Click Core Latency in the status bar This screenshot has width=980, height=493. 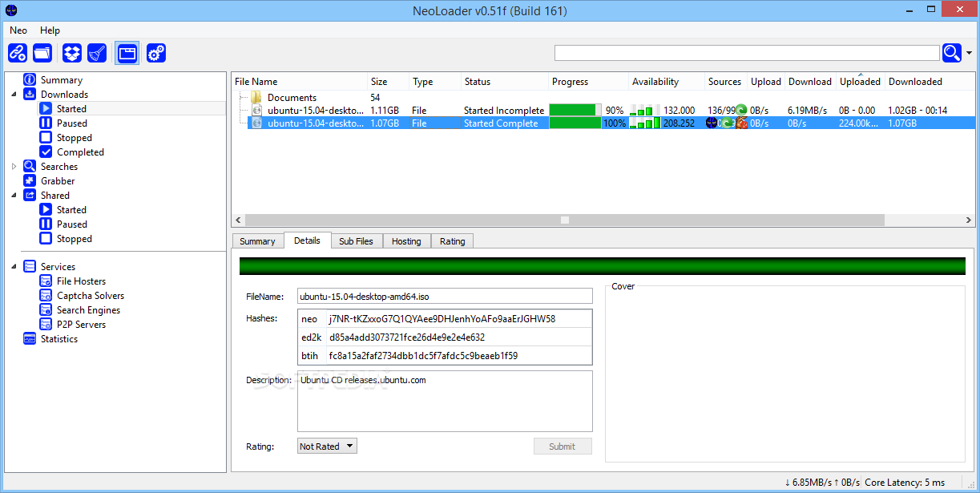point(905,483)
